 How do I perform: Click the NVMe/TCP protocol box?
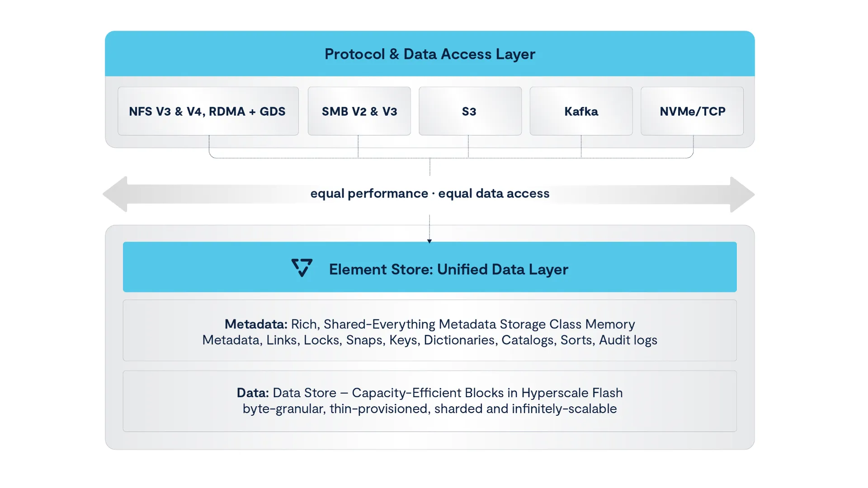click(692, 111)
